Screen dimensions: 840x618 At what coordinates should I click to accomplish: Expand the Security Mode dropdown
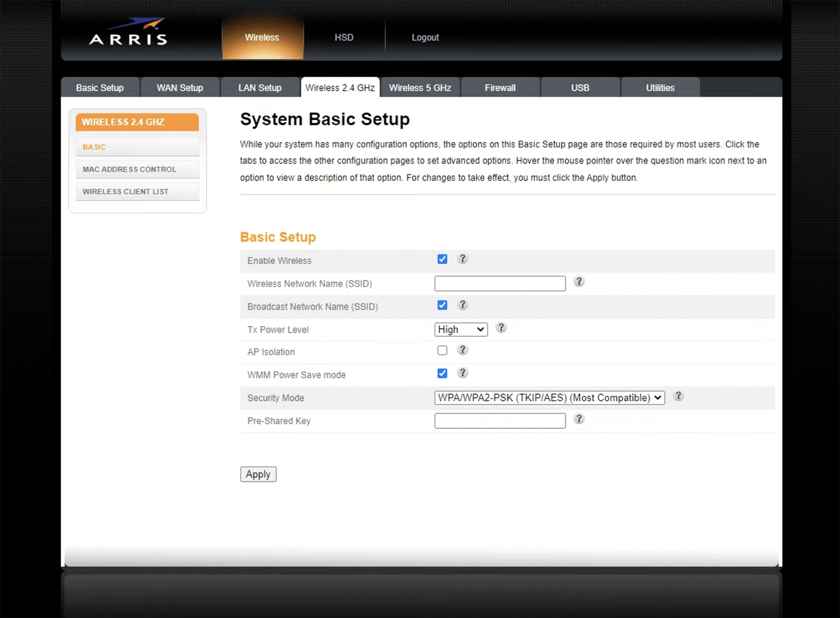(549, 398)
